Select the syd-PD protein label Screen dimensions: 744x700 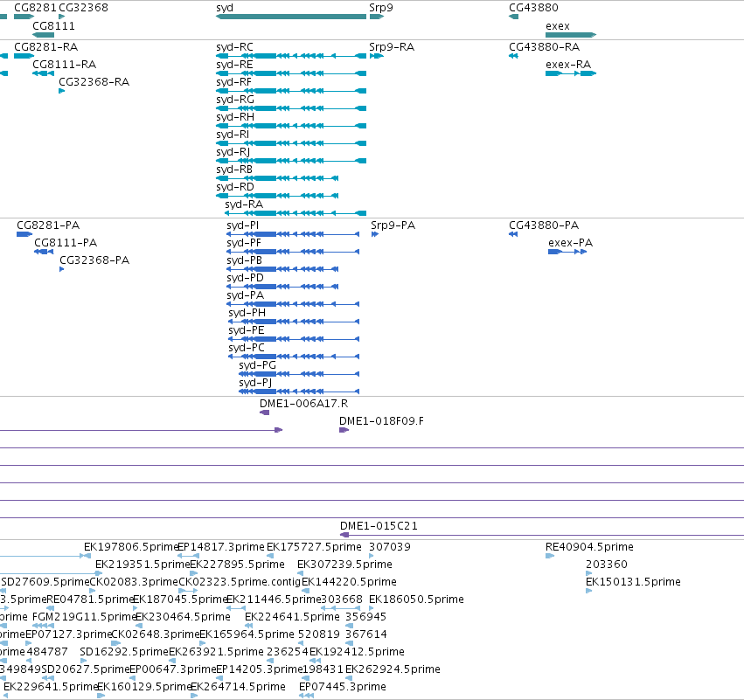tap(246, 278)
